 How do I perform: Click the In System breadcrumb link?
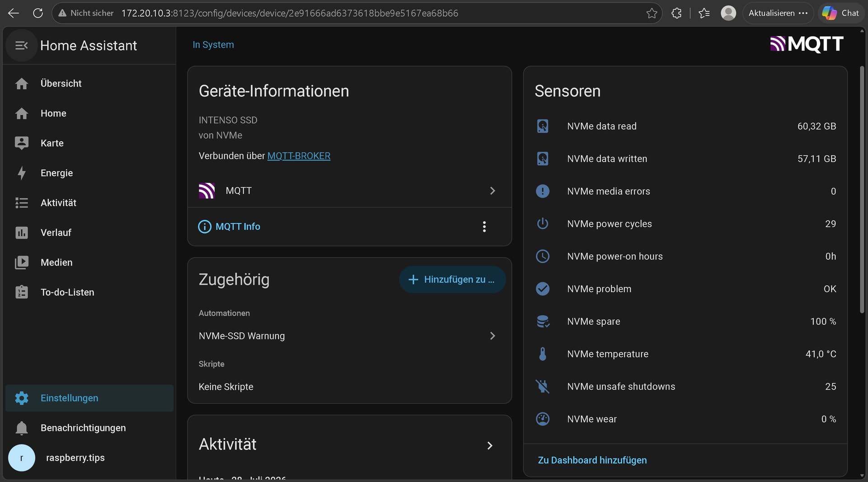(x=213, y=45)
